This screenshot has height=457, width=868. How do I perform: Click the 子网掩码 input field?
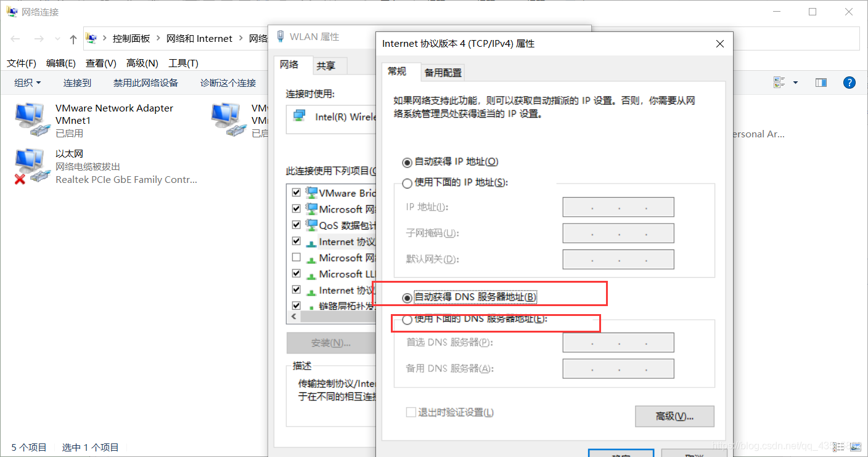coord(618,233)
